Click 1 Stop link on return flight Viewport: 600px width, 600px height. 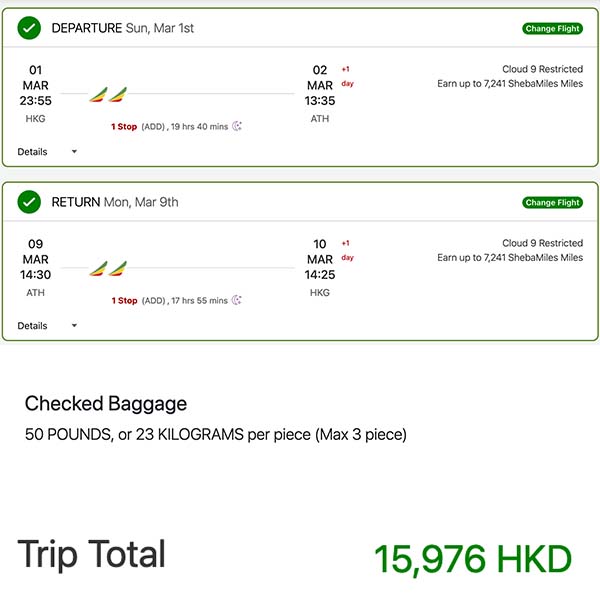[124, 301]
